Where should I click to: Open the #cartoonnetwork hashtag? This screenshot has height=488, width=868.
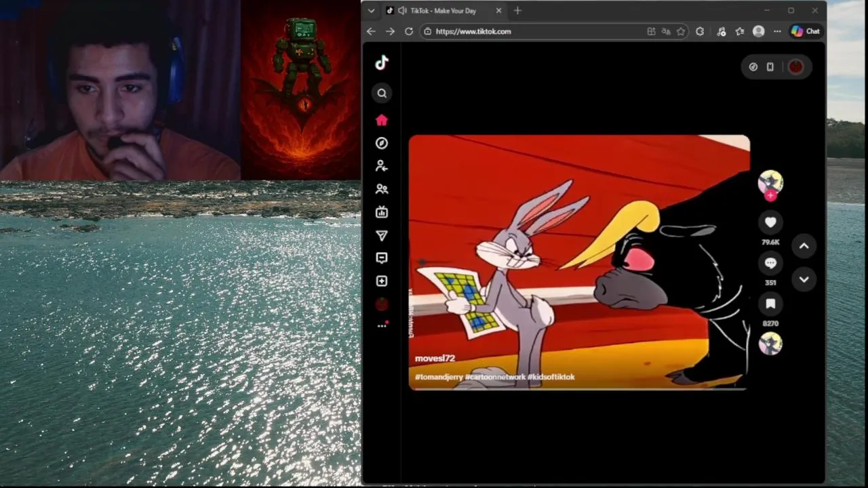click(495, 377)
